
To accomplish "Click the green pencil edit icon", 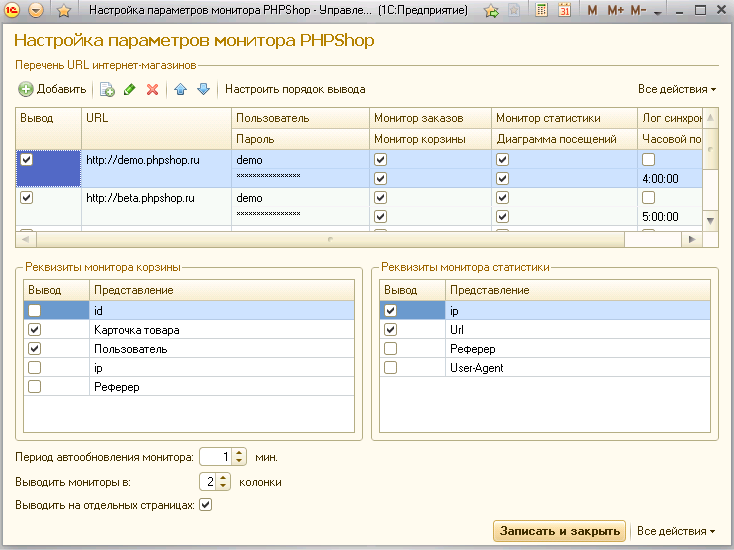I will point(129,90).
